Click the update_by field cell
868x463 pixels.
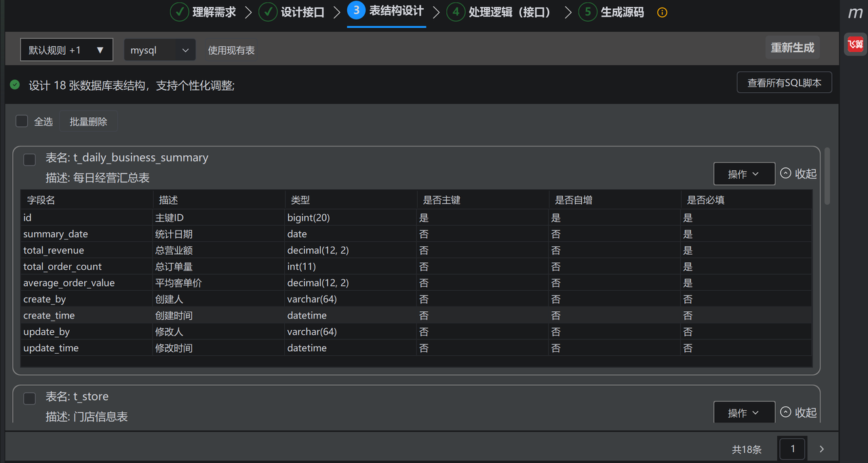pyautogui.click(x=87, y=331)
